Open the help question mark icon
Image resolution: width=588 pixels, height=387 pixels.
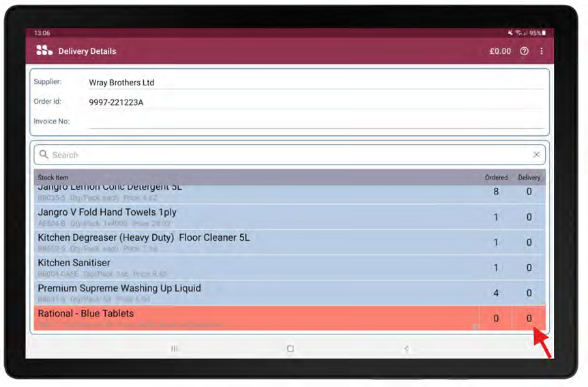click(x=524, y=51)
